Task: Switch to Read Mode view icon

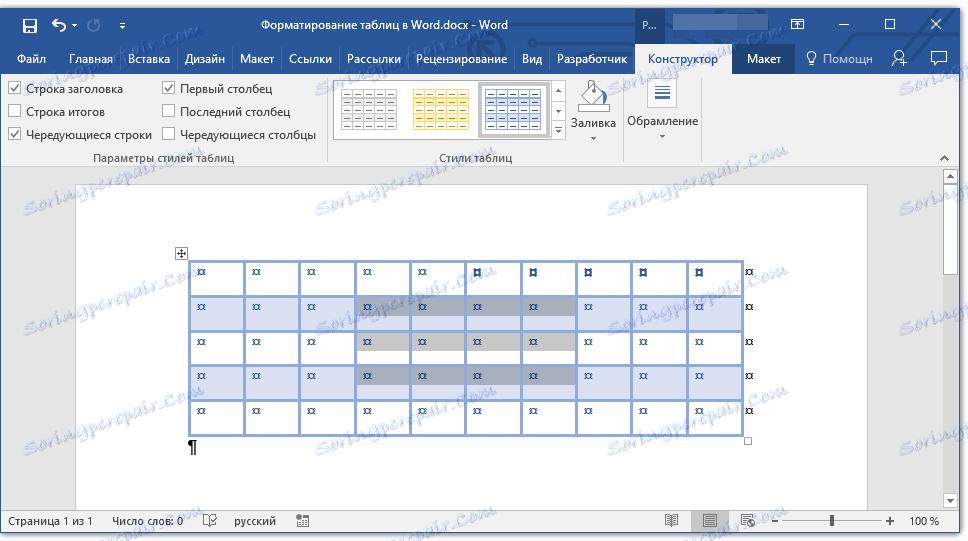Action: 672,521
